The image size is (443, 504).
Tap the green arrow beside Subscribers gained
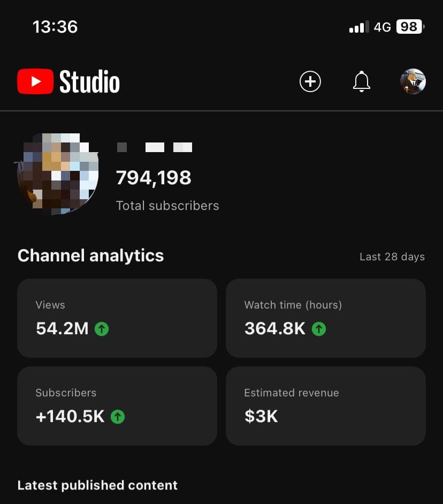[117, 416]
